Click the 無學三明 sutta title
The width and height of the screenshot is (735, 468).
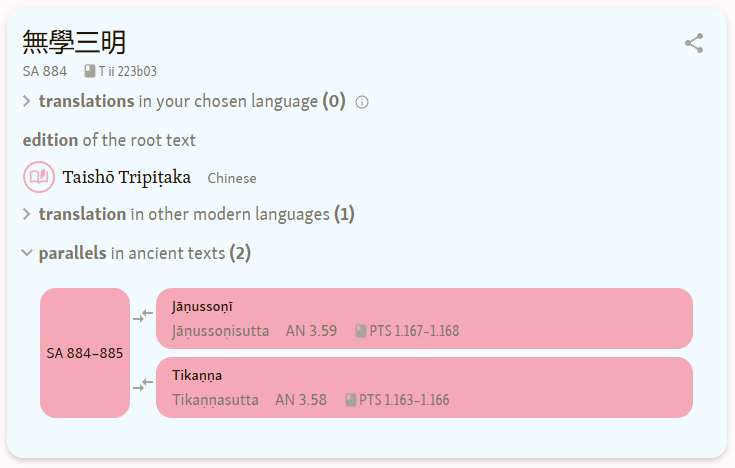[74, 42]
